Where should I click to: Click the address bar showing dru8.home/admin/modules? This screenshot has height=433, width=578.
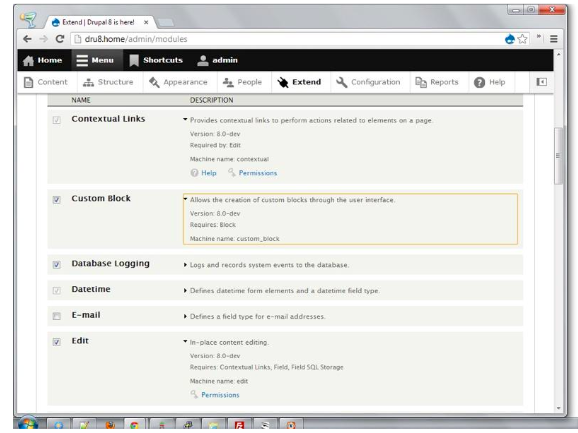(x=288, y=39)
